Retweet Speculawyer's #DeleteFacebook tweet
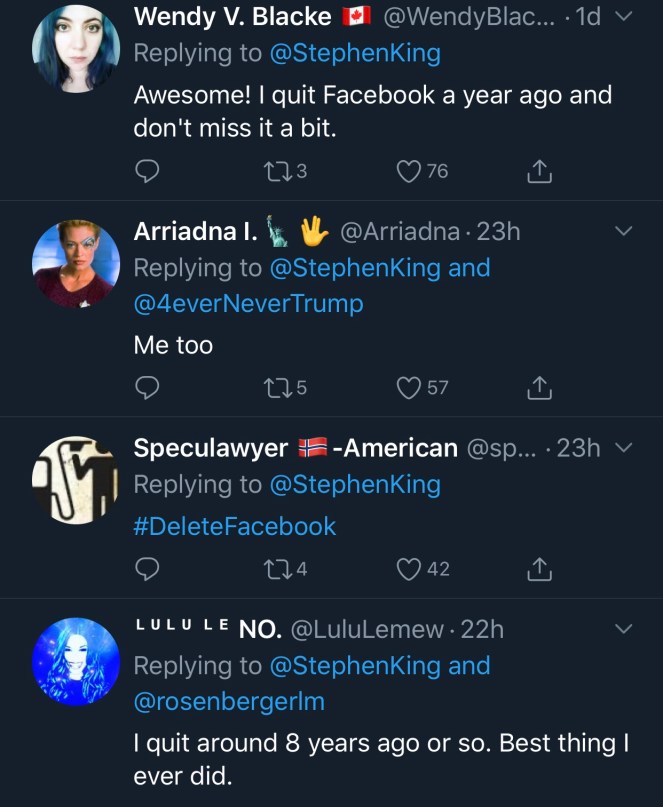The image size is (663, 807). pos(273,569)
